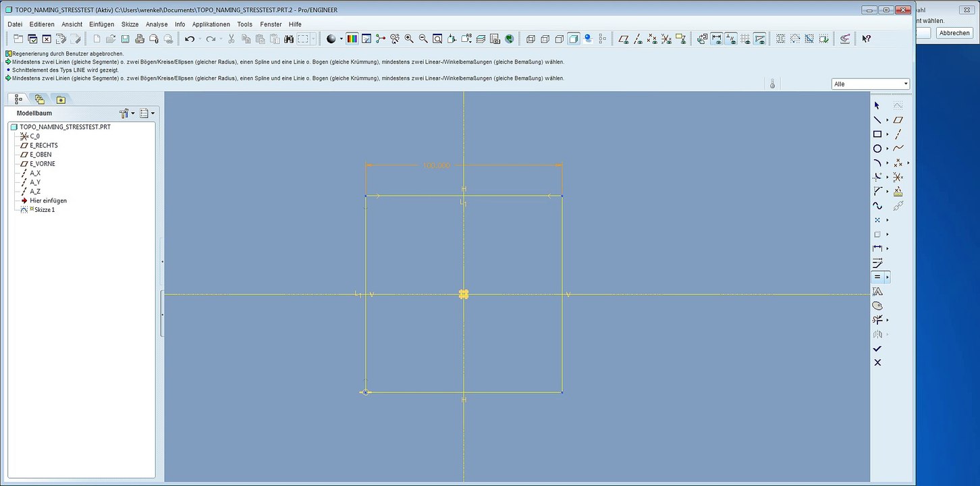Expand the line tool flyout arrow
Viewport: 980px width, 486px height.
click(888, 120)
